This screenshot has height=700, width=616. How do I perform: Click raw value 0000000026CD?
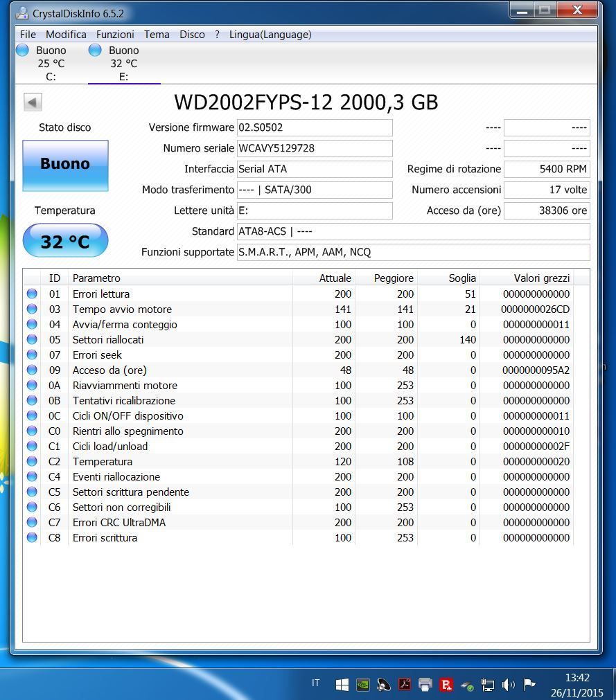pyautogui.click(x=535, y=309)
